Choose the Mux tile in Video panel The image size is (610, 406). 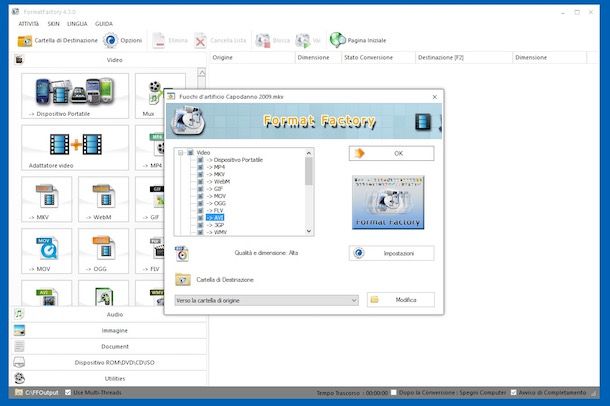click(x=150, y=96)
